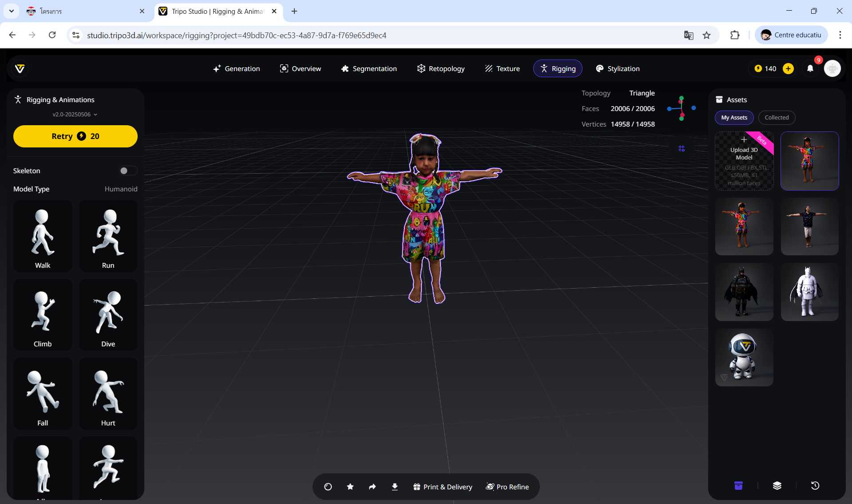Click the layers stack icon
Screen dimensions: 852x504
point(777,485)
